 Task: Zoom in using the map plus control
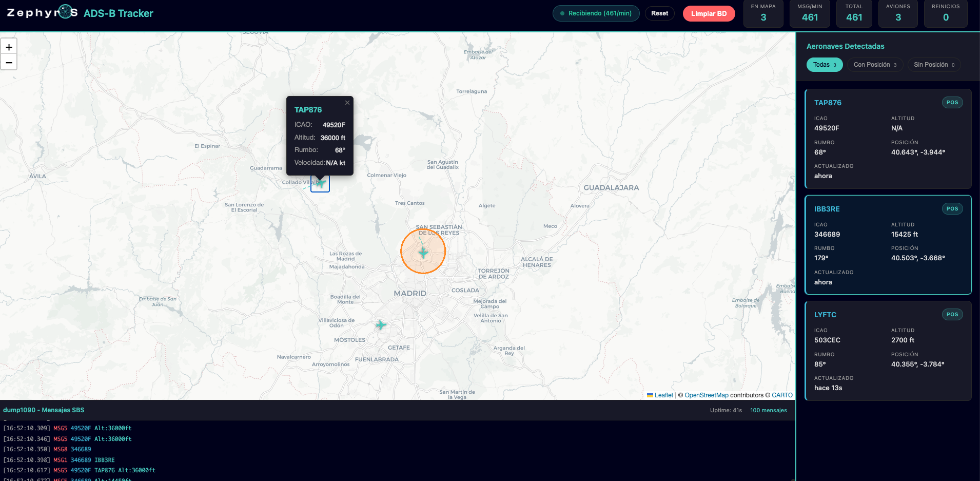(x=9, y=46)
